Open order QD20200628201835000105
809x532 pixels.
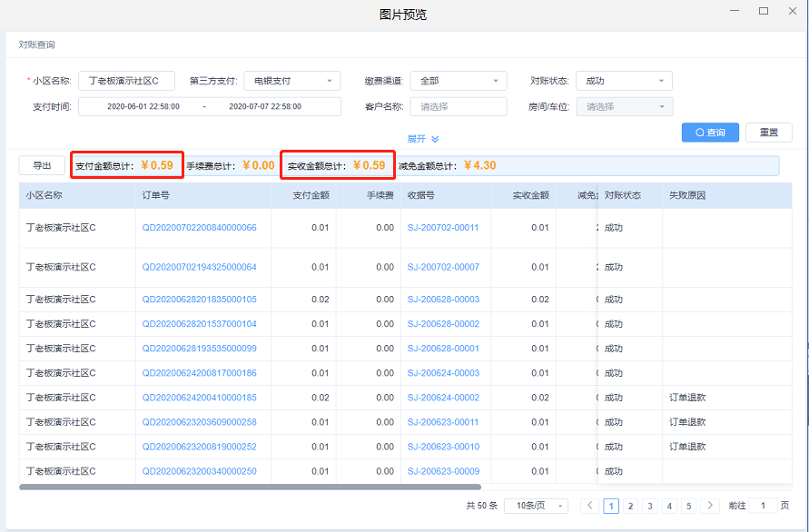click(199, 300)
